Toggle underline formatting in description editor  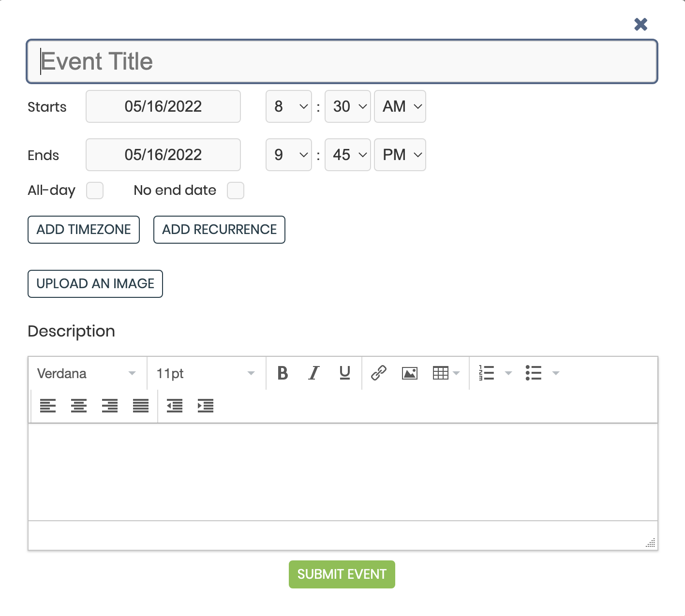coord(345,373)
